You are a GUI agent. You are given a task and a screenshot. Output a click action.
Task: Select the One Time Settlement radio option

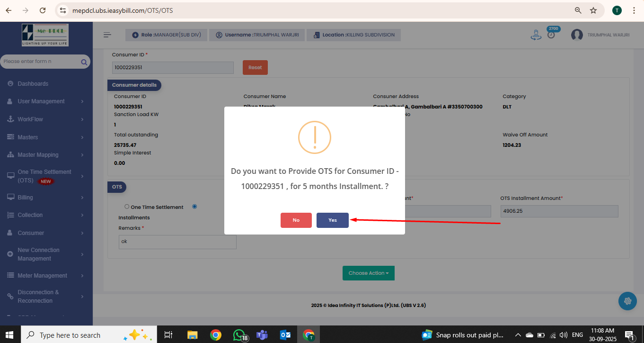pyautogui.click(x=127, y=207)
